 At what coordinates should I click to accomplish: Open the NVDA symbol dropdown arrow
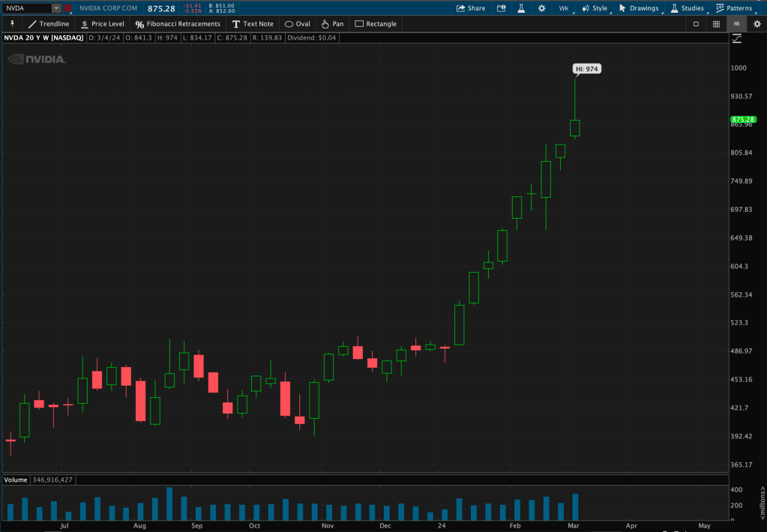coord(56,8)
